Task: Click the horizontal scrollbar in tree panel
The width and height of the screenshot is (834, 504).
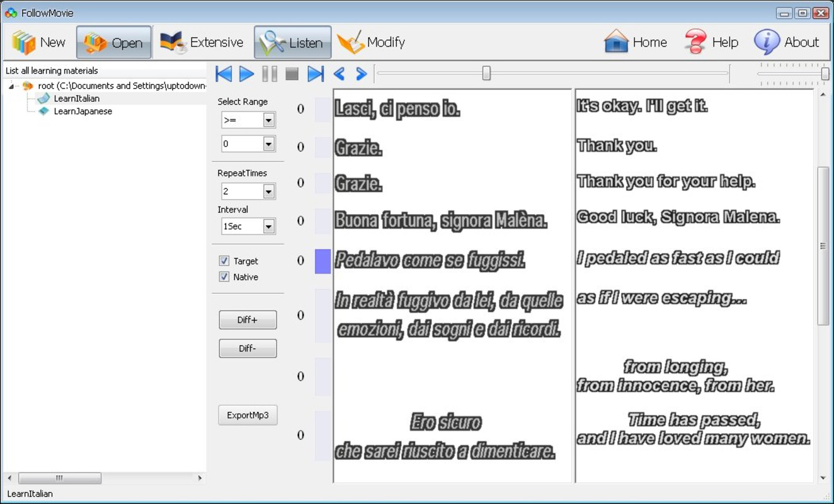Action: pyautogui.click(x=60, y=478)
